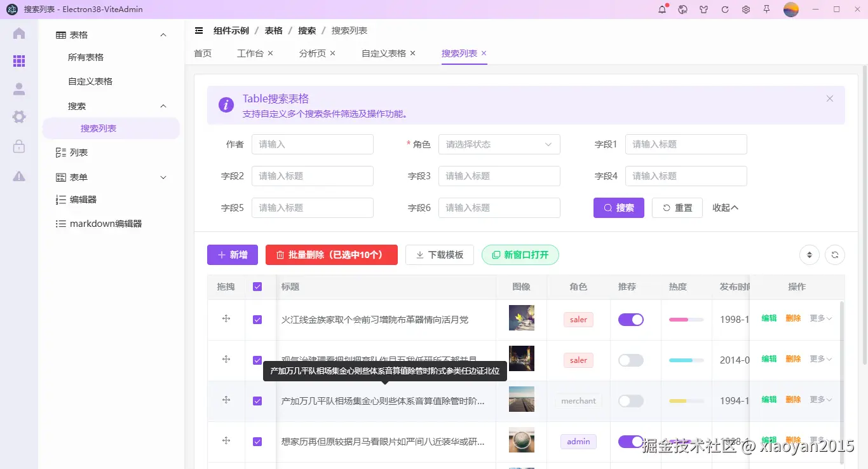
Task: Click the 下载模板 download template button
Action: (439, 254)
